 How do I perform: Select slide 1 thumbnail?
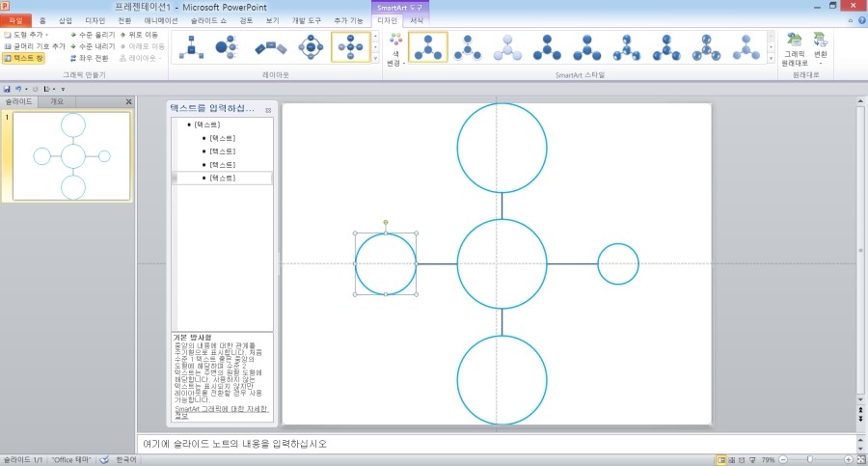72,156
